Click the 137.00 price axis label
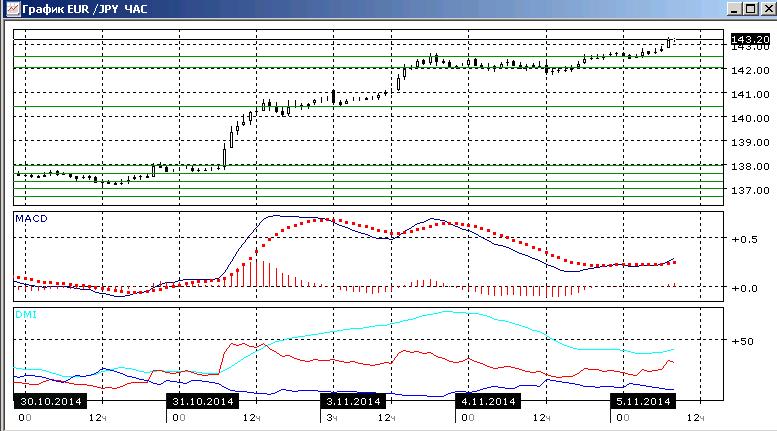 (750, 190)
